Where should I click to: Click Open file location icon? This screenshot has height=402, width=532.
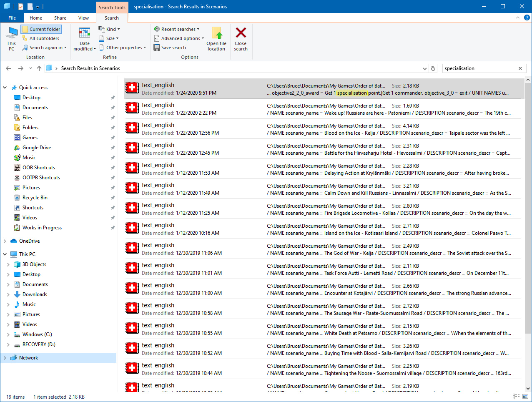click(x=216, y=33)
